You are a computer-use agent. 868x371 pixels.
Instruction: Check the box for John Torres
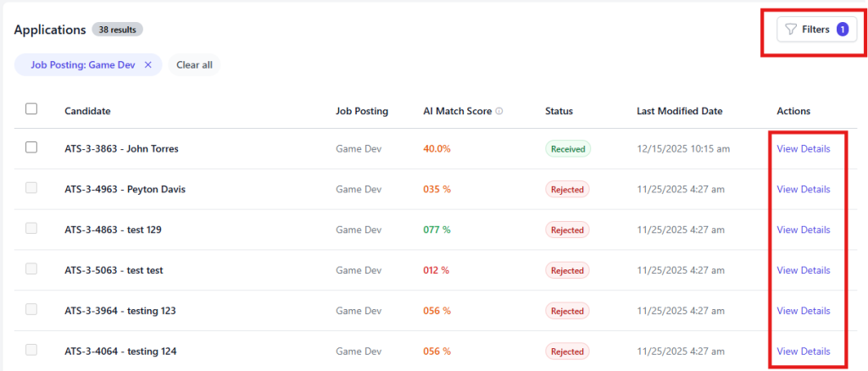coord(31,147)
